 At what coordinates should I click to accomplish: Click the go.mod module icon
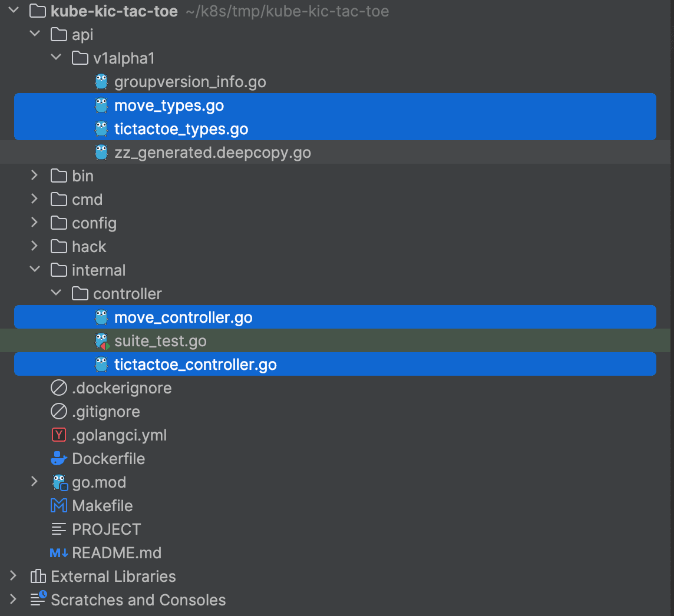[x=59, y=482]
